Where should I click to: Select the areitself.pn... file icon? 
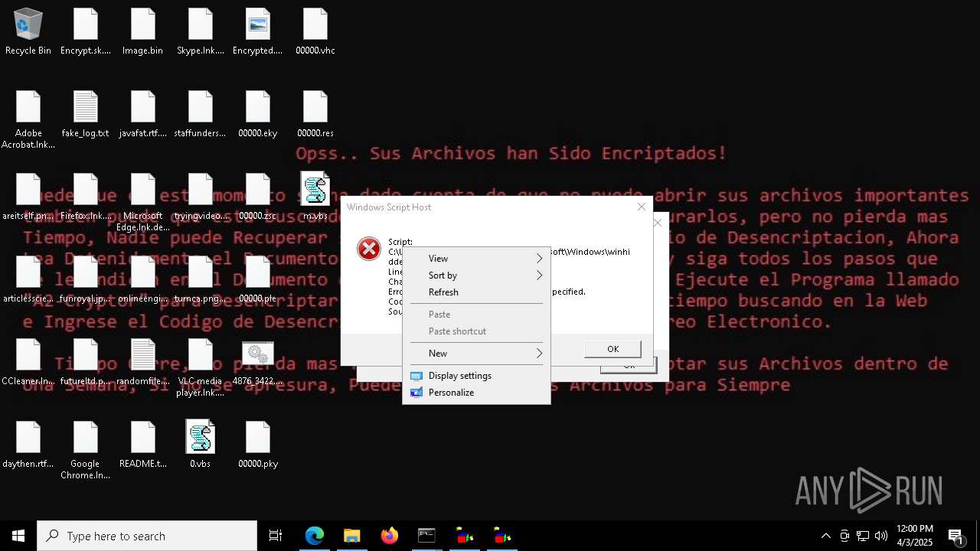[x=28, y=197]
